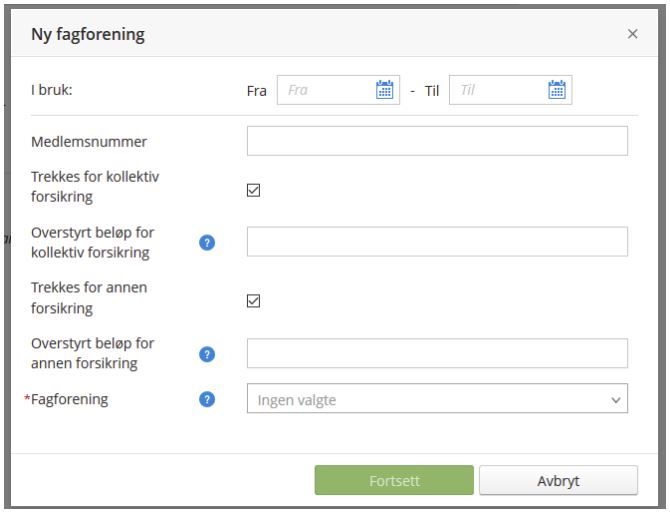670x513 pixels.
Task: Open the Til date calendar picker
Action: (x=558, y=90)
